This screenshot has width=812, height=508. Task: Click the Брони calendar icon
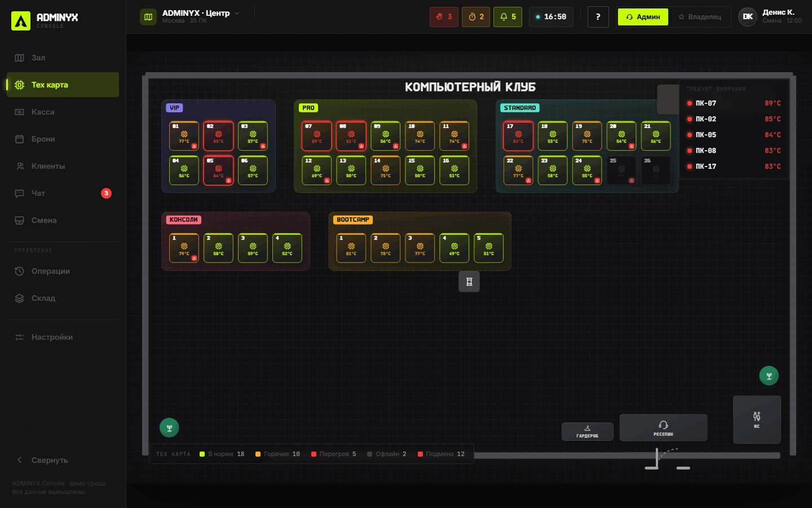(x=20, y=139)
